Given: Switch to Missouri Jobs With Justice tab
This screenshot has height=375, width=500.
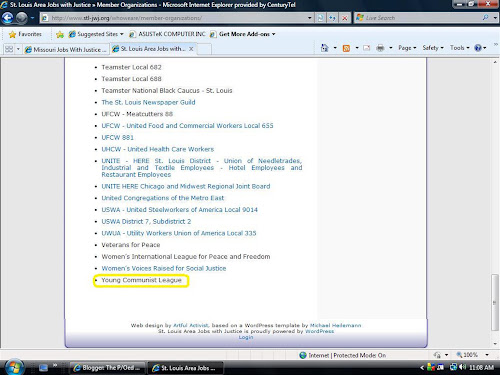Looking at the screenshot, I should (66, 49).
